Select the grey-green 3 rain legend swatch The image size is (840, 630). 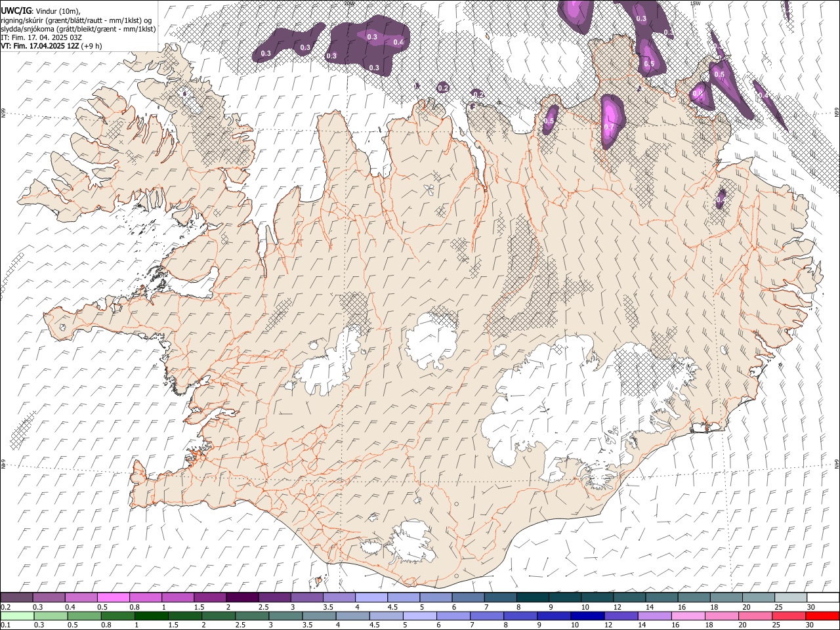(x=285, y=616)
